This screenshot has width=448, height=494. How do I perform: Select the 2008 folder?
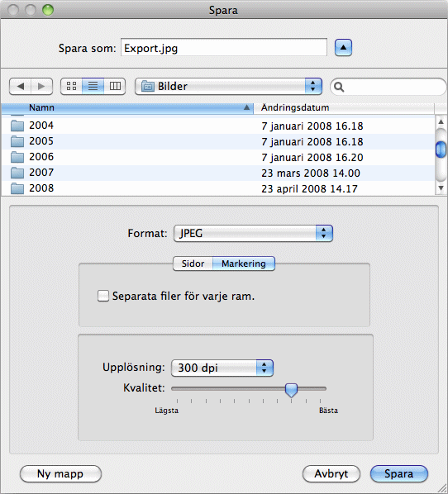pos(217,188)
